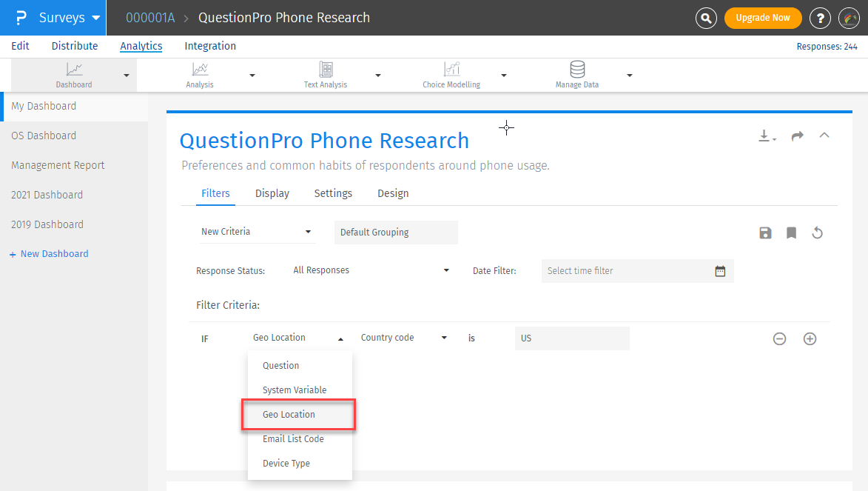Open the search magnifier icon

click(706, 19)
